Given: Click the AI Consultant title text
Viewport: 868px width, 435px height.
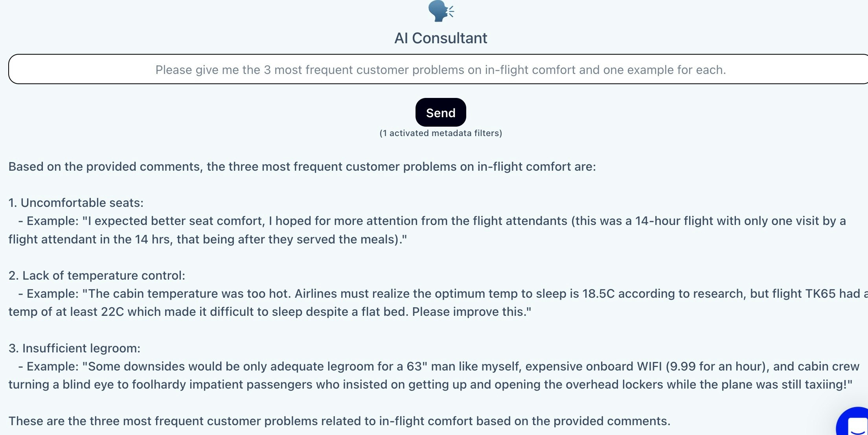Looking at the screenshot, I should tap(441, 38).
